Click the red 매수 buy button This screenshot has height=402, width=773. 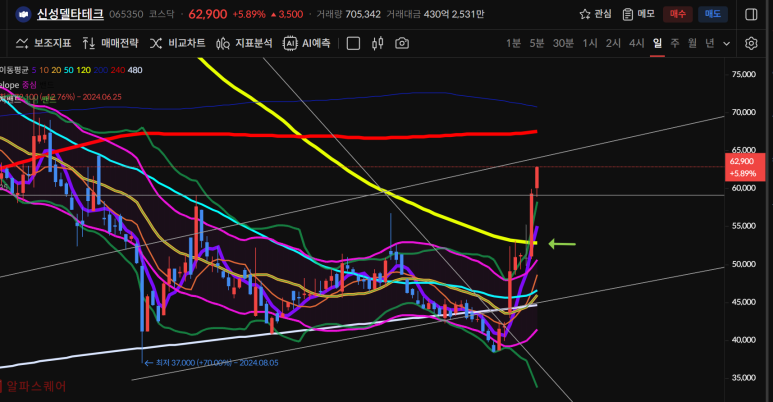click(677, 14)
